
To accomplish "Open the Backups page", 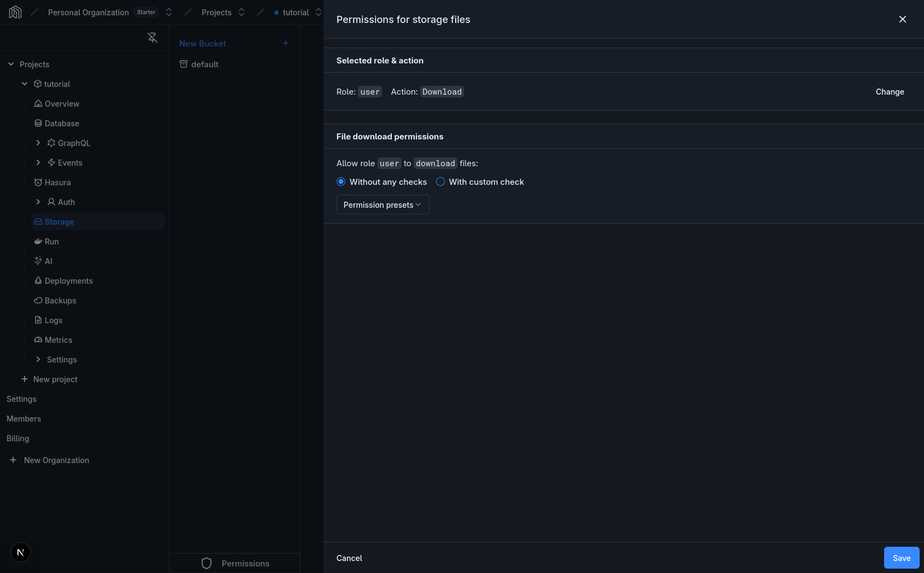I will (x=60, y=300).
